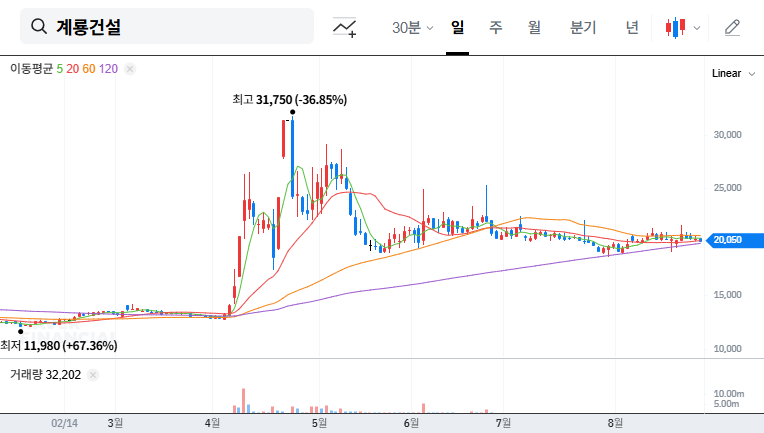The image size is (764, 433).
Task: Expand chart type chevron next to candlestick
Action: [x=697, y=28]
